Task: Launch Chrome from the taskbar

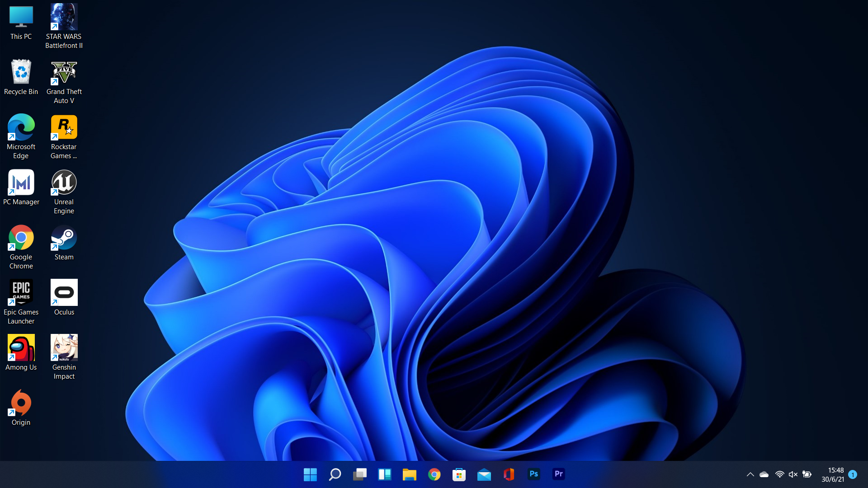Action: tap(434, 474)
